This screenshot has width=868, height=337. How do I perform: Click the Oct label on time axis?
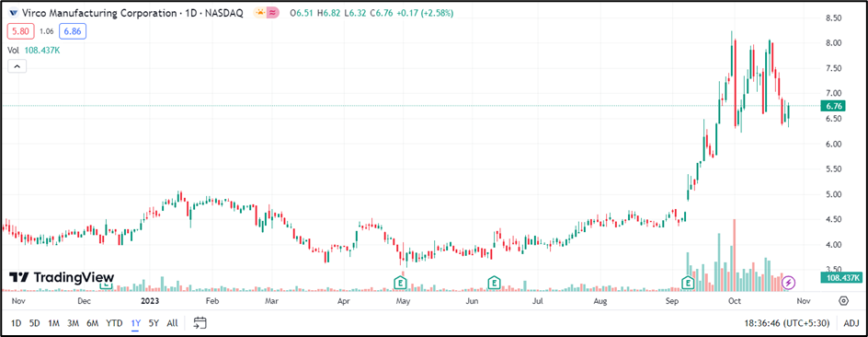tap(735, 301)
